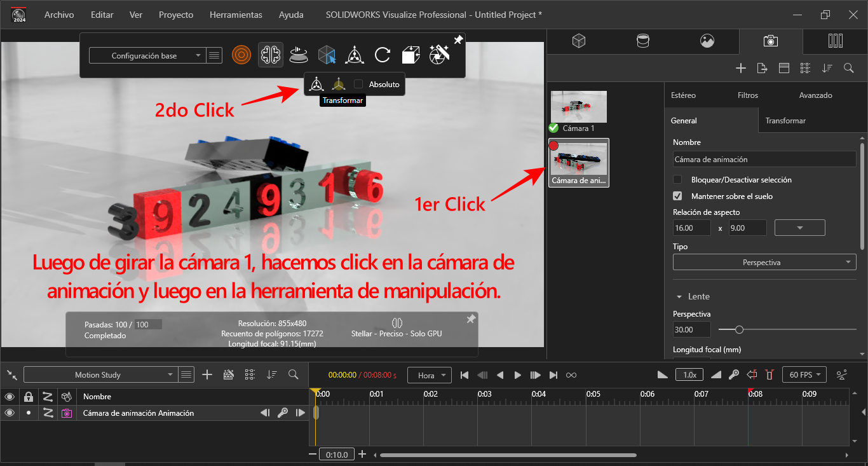Screen dimensions: 868x466
Task: Open the Herramientas menu
Action: tap(236, 15)
